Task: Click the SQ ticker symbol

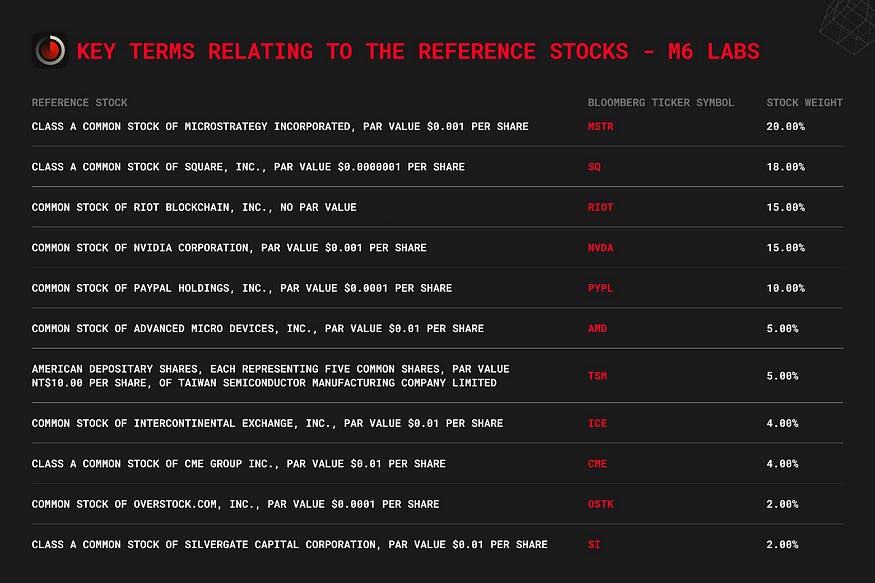Action: click(594, 167)
